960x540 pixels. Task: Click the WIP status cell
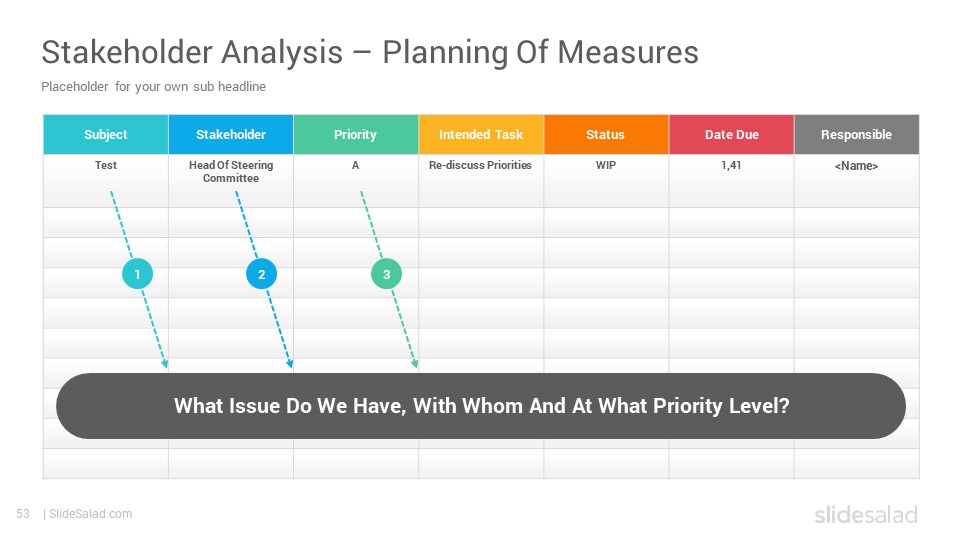[606, 181]
